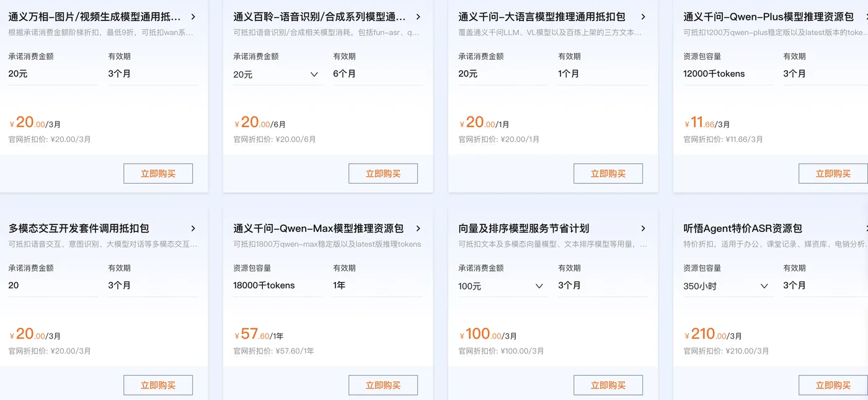Click arrow beside Qwen-Max 模型推理资源包

coord(418,228)
